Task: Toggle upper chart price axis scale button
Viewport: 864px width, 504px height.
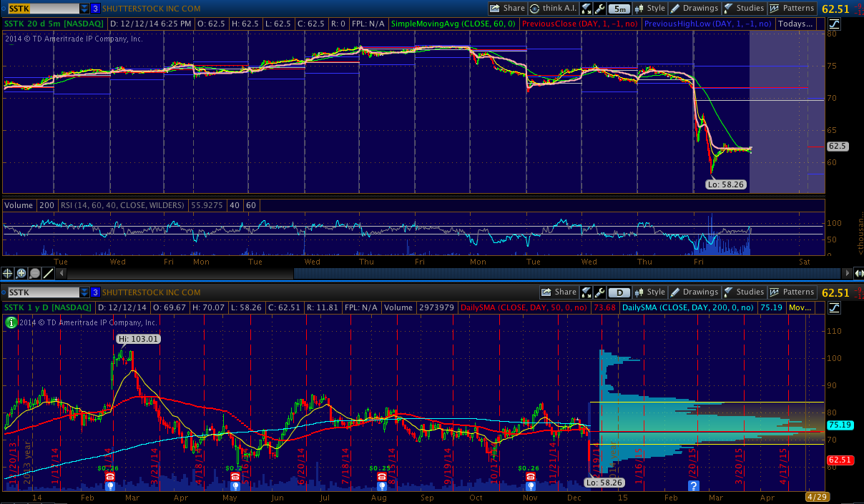Action: (835, 24)
